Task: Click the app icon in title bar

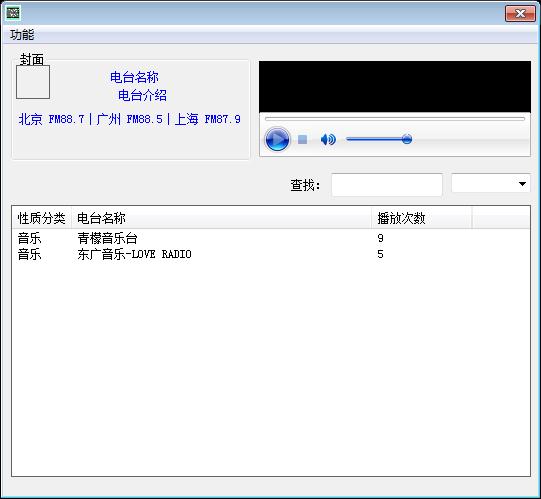Action: click(13, 13)
